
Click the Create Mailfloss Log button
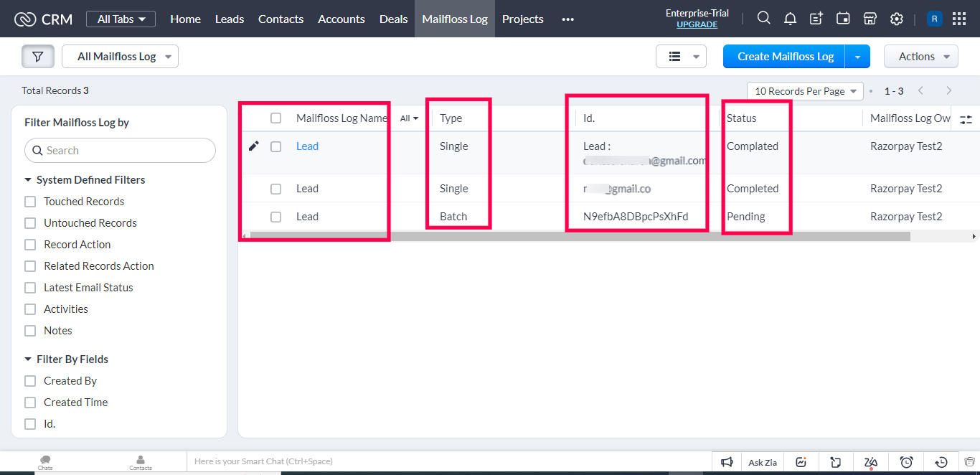coord(785,57)
